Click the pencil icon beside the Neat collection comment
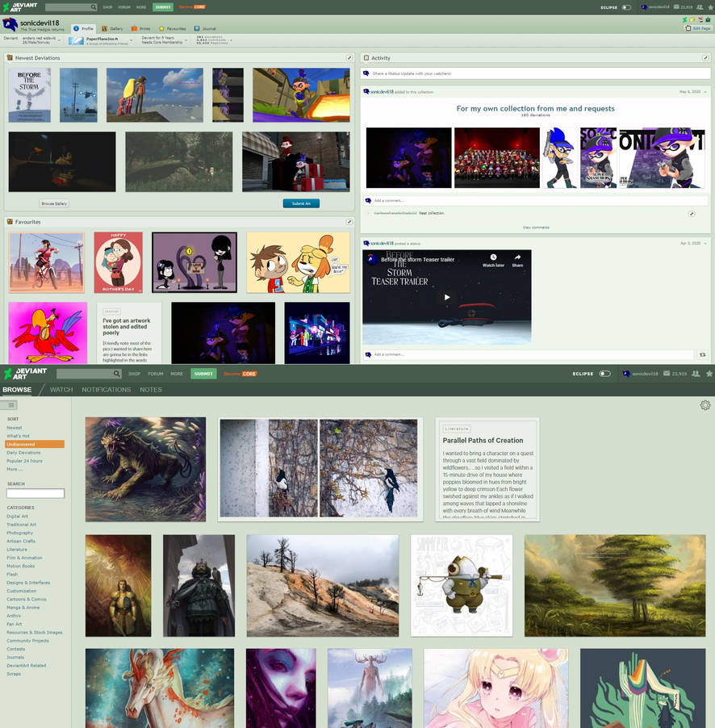This screenshot has width=715, height=728. tap(692, 214)
